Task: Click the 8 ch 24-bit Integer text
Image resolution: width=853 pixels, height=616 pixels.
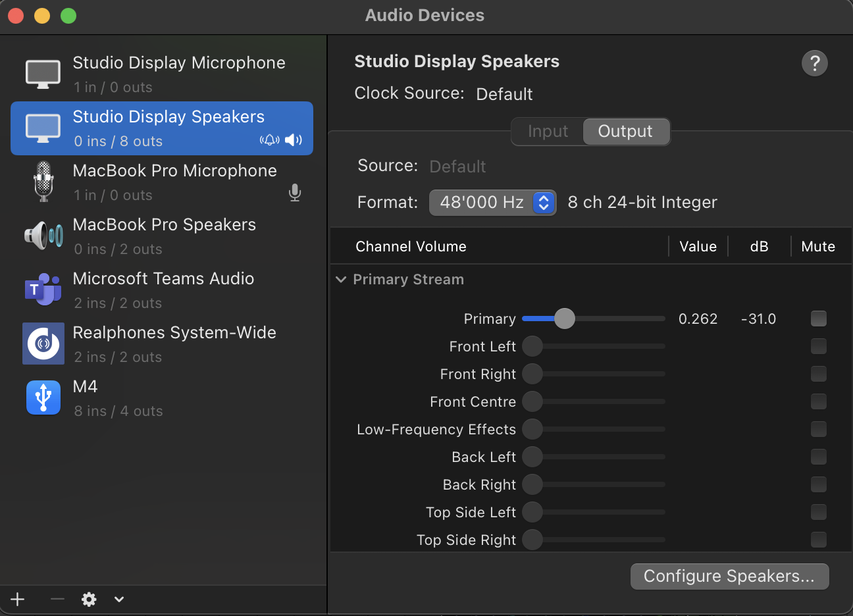Action: coord(642,203)
